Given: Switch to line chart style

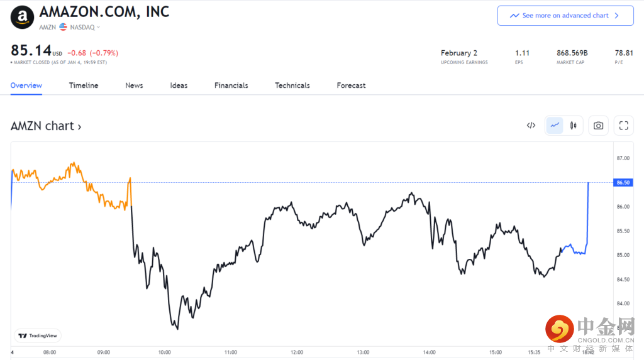Looking at the screenshot, I should point(555,126).
